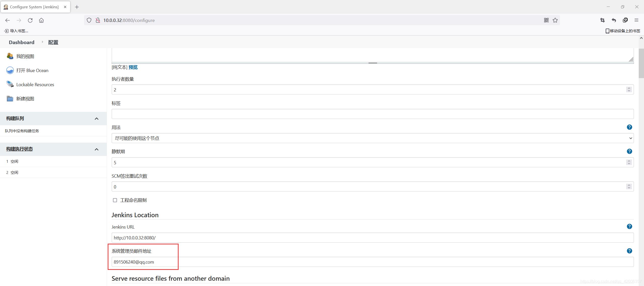Select the Configure System browser tab
Viewport: 644px width, 286px height.
pyautogui.click(x=35, y=7)
